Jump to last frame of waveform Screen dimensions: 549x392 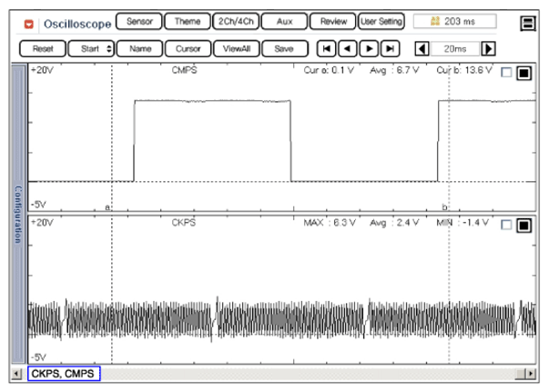[390, 48]
